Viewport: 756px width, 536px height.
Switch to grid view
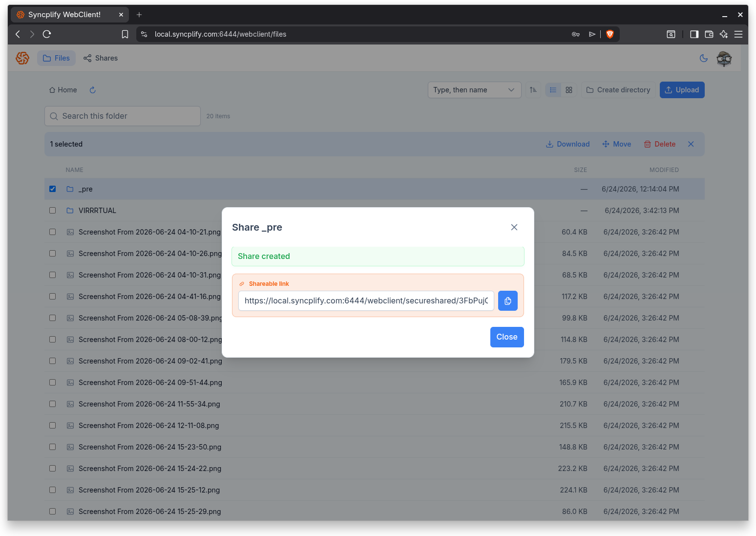(569, 90)
